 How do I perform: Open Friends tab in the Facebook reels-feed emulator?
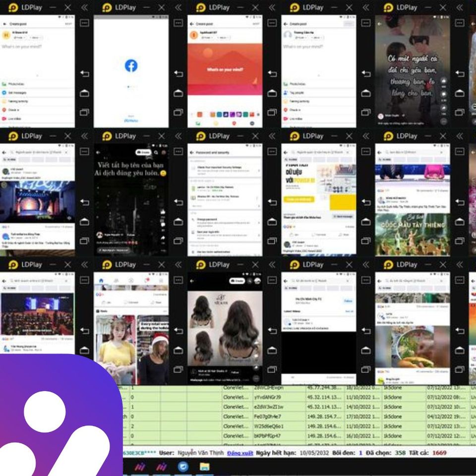tap(116, 281)
